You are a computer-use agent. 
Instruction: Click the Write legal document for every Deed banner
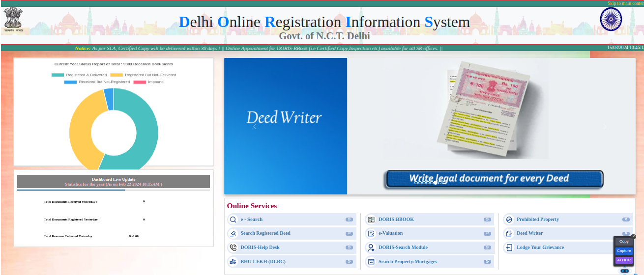494,179
